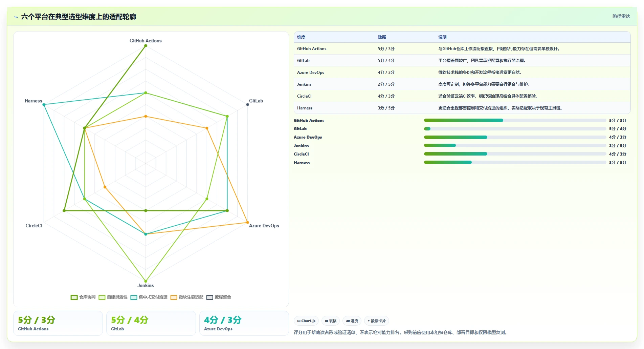Click the bold Jenkins label beside its progress bar

301,146
